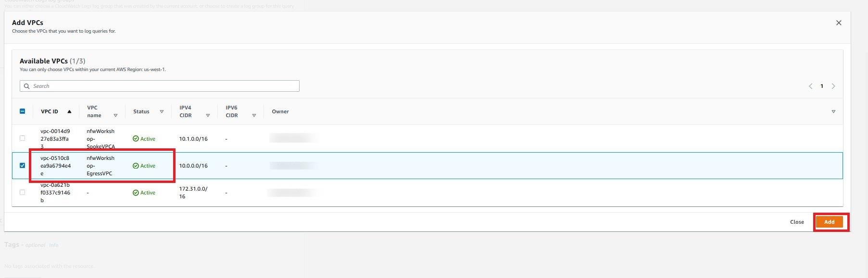
Task: Go to next page of VPC list
Action: tap(833, 86)
